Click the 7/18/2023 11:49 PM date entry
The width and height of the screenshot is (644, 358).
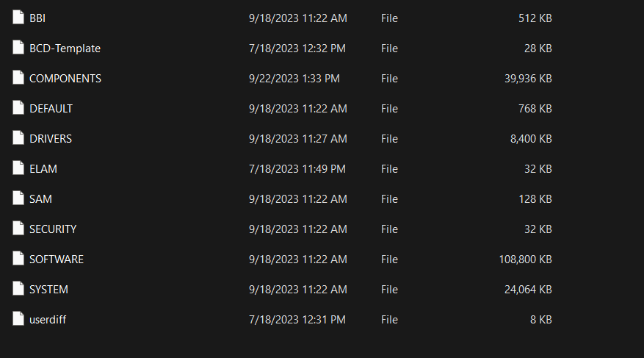[297, 169]
